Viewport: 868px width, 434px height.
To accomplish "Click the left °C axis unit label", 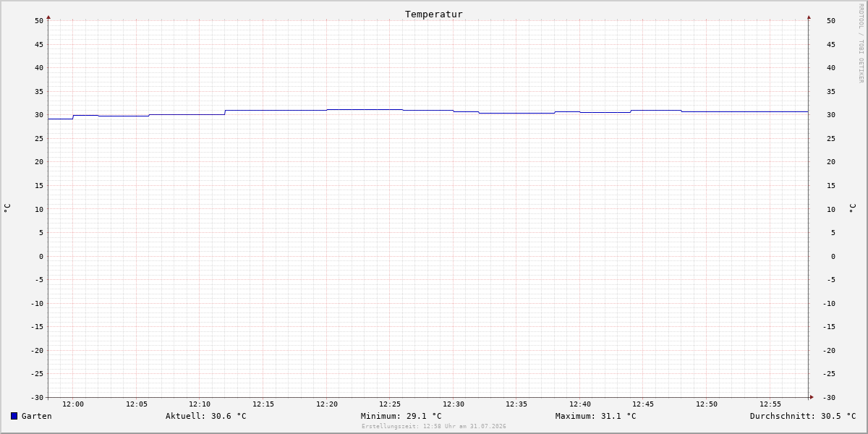I will tap(7, 208).
